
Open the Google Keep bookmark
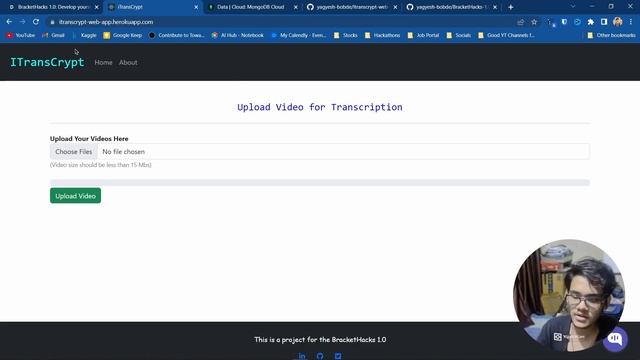123,36
